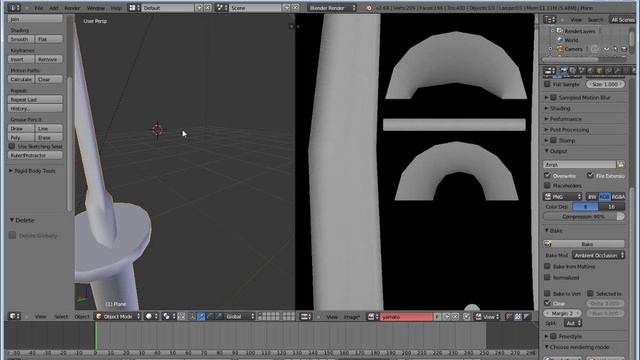Click the Repeat Last button
Viewport: 640px width, 360px height.
pyautogui.click(x=35, y=99)
